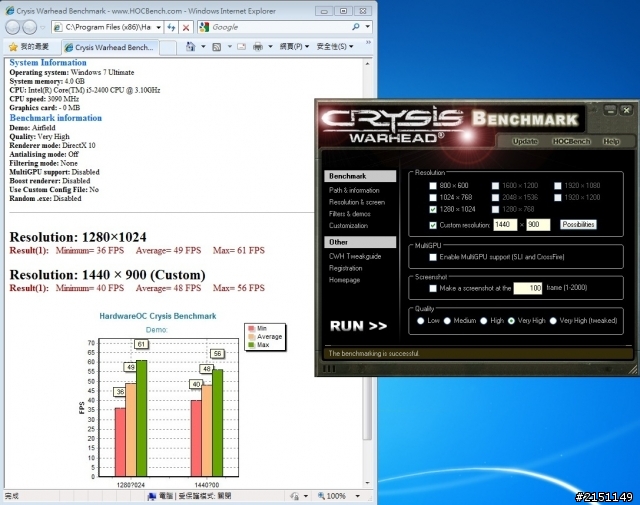The image size is (640, 505).
Task: Click the search magnifier icon in IE
Action: pos(356,27)
